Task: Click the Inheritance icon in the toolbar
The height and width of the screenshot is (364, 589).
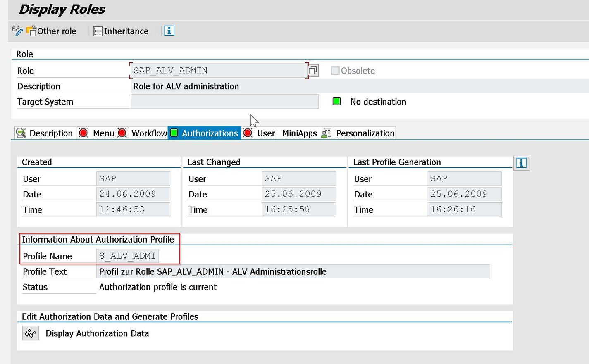Action: pyautogui.click(x=97, y=31)
